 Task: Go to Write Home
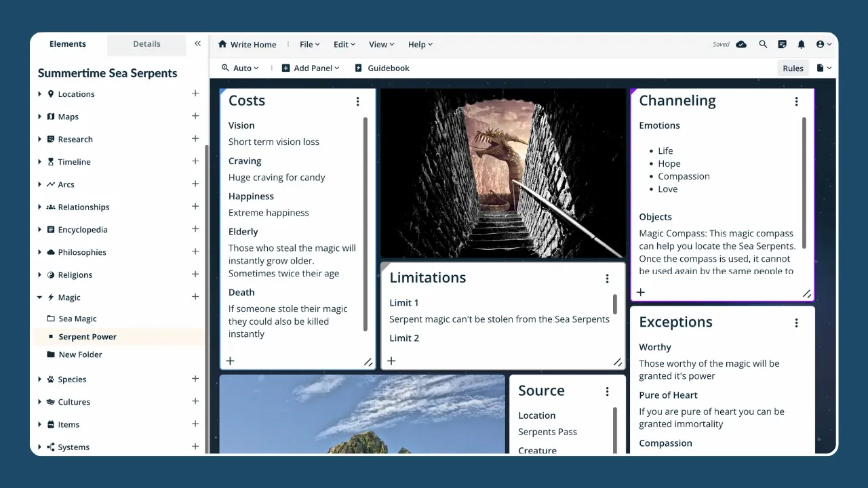click(247, 45)
